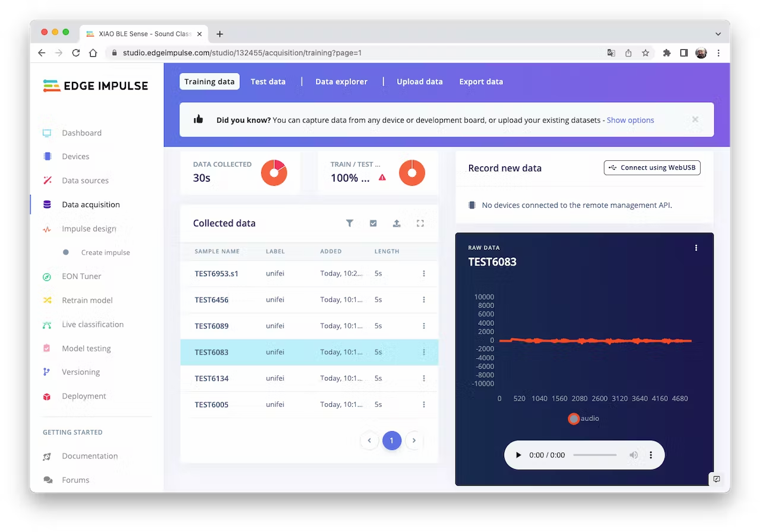Open row menu for TEST6089

pos(424,326)
